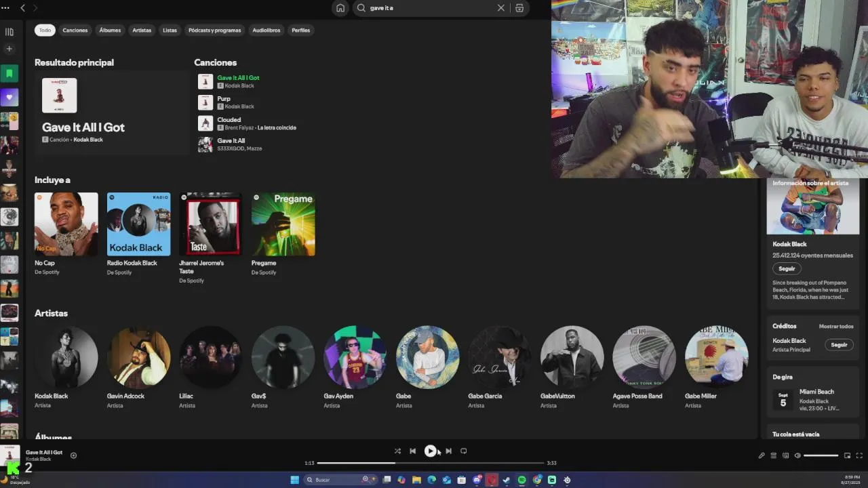The height and width of the screenshot is (488, 868).
Task: Open the No Cap playlist cover
Action: [66, 224]
